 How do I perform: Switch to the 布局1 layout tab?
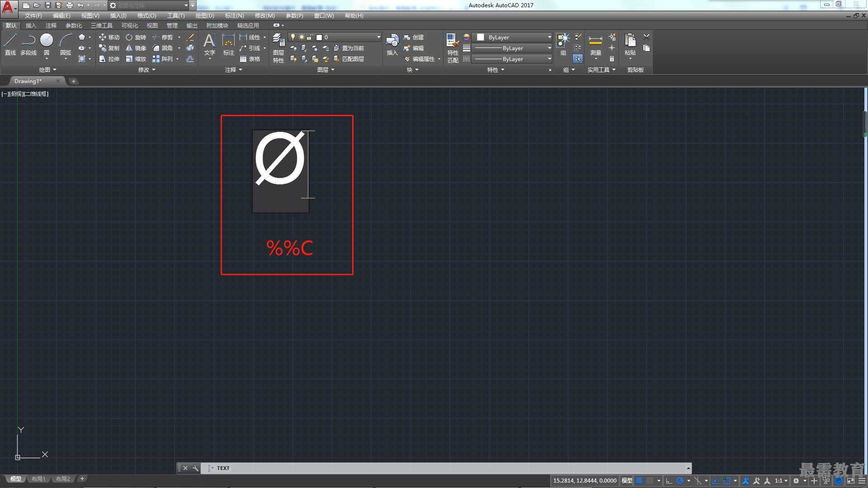click(x=38, y=479)
